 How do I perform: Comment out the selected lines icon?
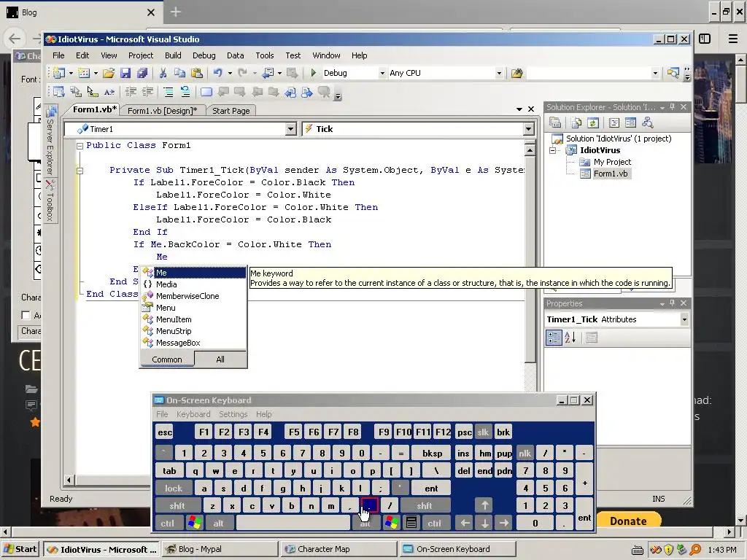(x=169, y=91)
